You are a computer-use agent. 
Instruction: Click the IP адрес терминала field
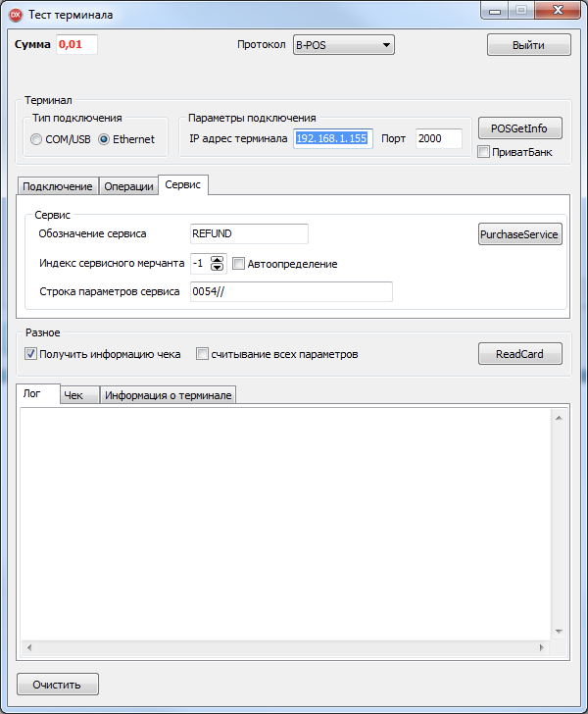pyautogui.click(x=332, y=138)
